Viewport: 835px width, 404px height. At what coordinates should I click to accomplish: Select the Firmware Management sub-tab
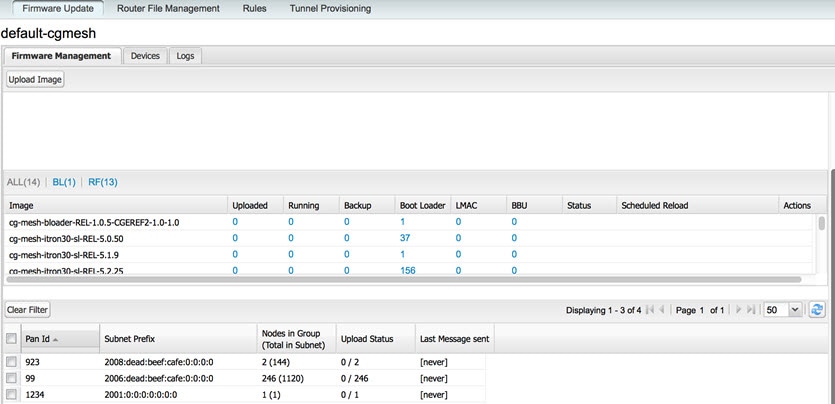[61, 56]
